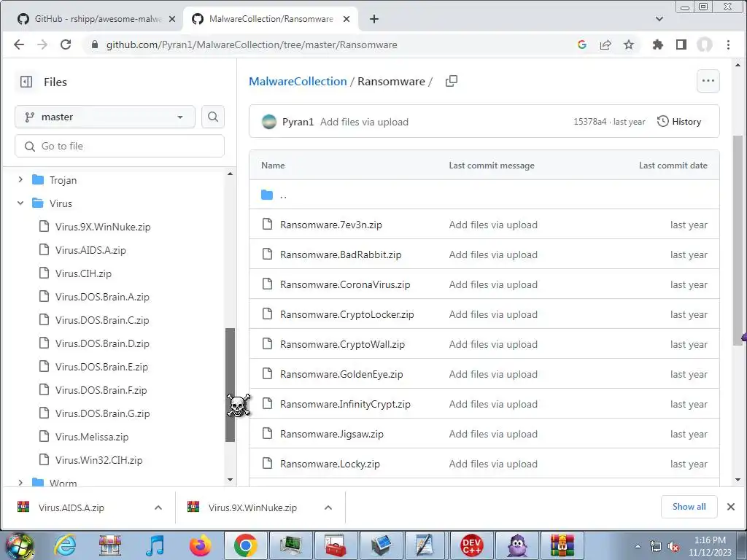747x560 pixels.
Task: Select Virus.CIH.zip in file tree
Action: [x=83, y=273]
